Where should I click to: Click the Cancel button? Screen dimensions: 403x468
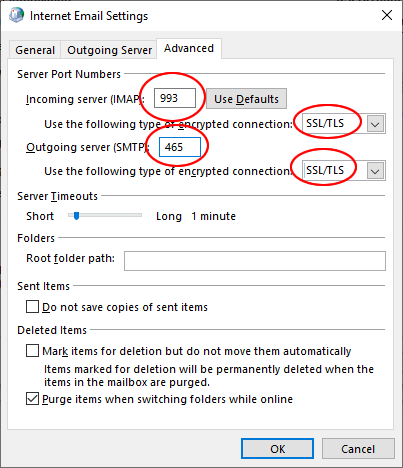coord(358,449)
